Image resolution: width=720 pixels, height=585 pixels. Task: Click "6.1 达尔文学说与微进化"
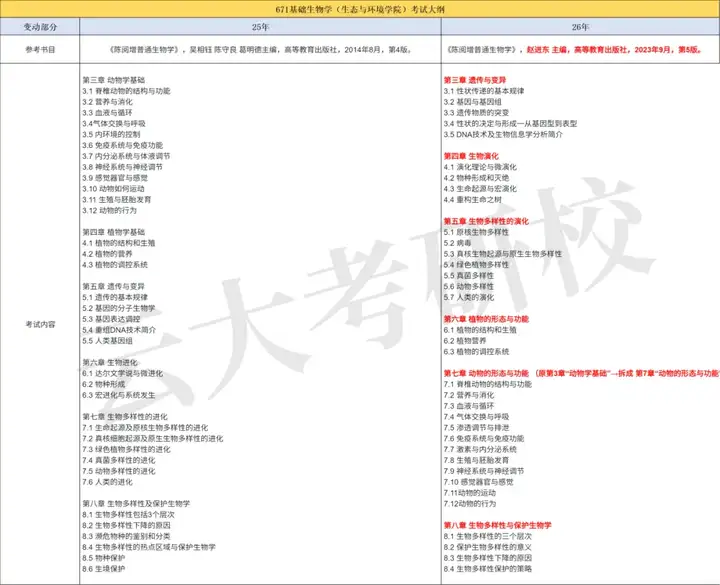(123, 374)
